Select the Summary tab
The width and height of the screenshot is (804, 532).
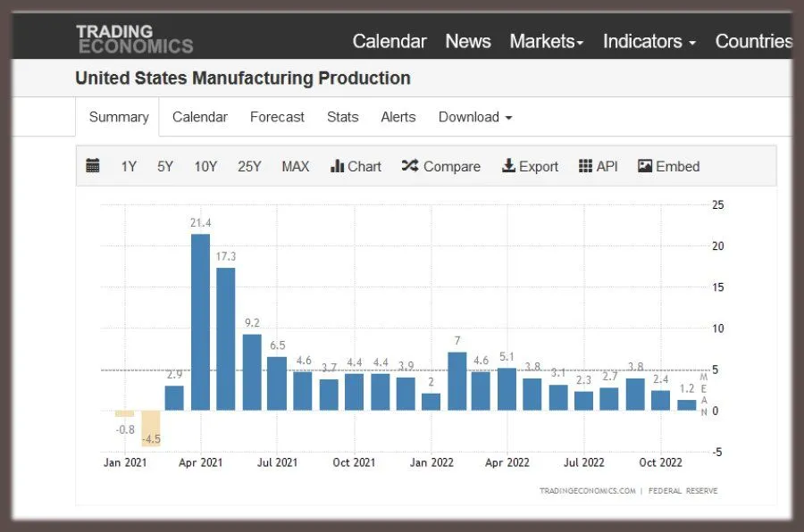(119, 117)
